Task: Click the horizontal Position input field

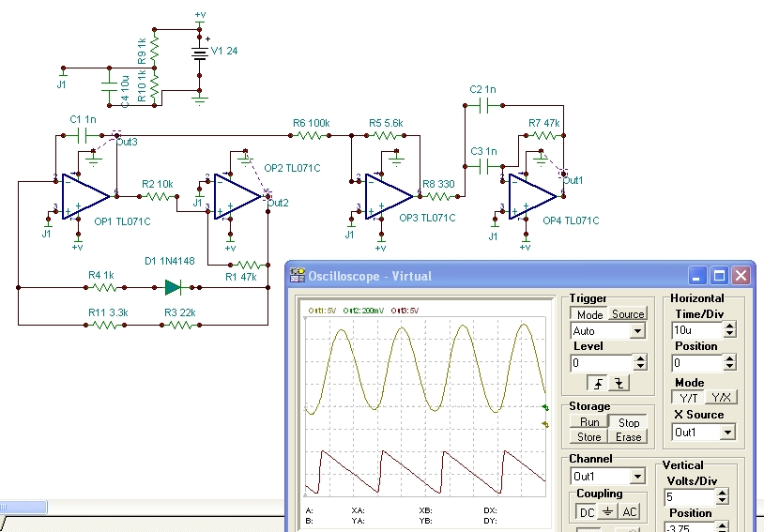Action: pyautogui.click(x=696, y=363)
